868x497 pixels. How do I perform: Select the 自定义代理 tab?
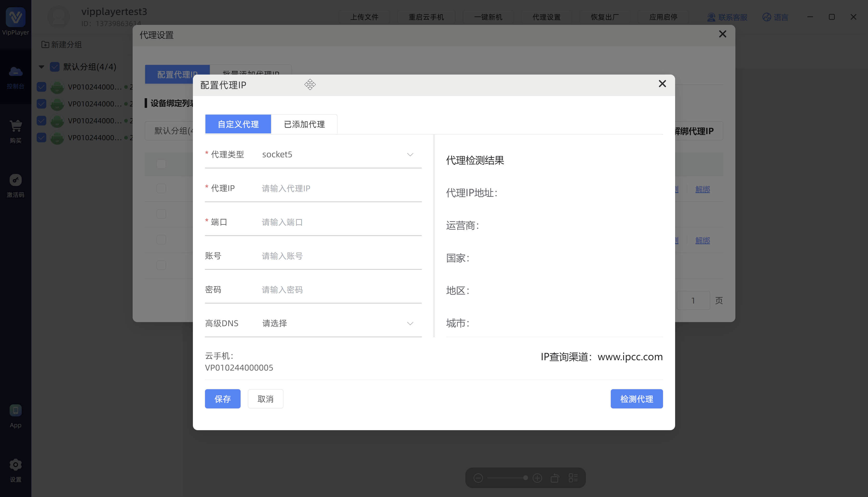click(x=238, y=124)
